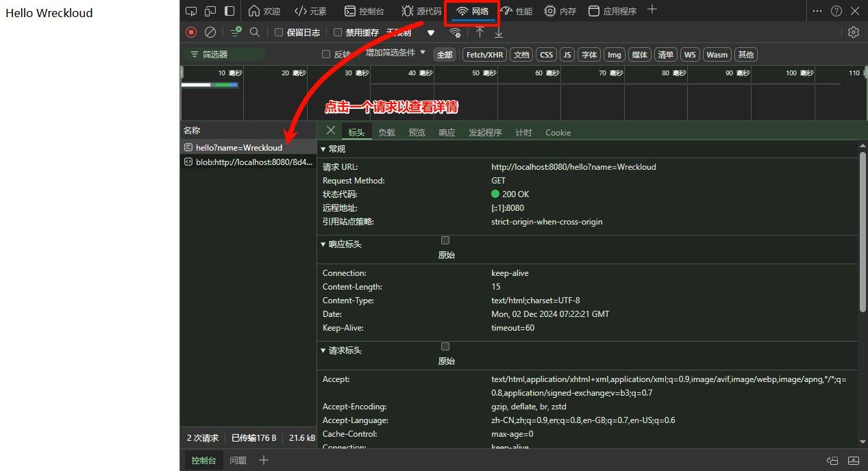
Task: Open network settings gear icon
Action: [x=853, y=32]
